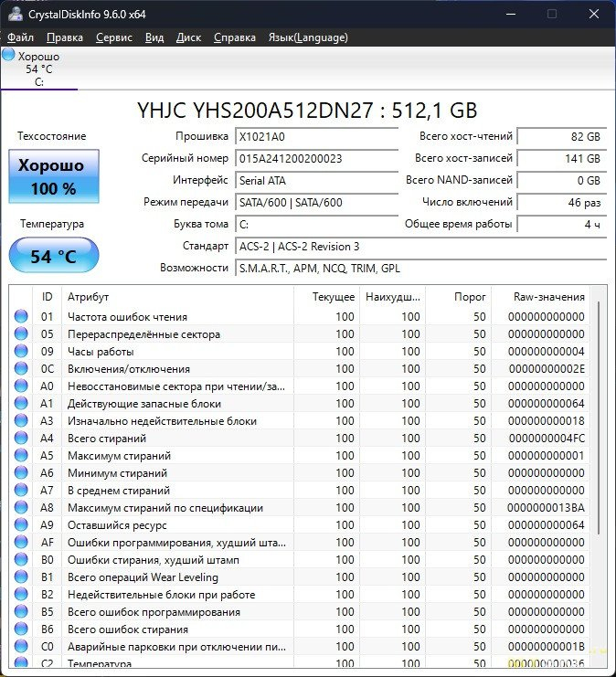The image size is (616, 677).
Task: Click the CrystalDiskInfo app icon in title bar
Action: tap(15, 14)
